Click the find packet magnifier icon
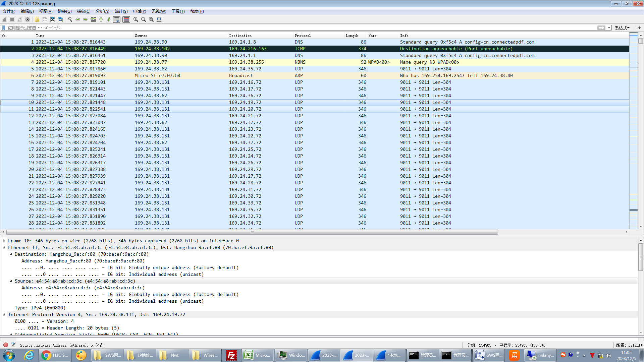Viewport: 644px width, 362px height. tap(70, 19)
